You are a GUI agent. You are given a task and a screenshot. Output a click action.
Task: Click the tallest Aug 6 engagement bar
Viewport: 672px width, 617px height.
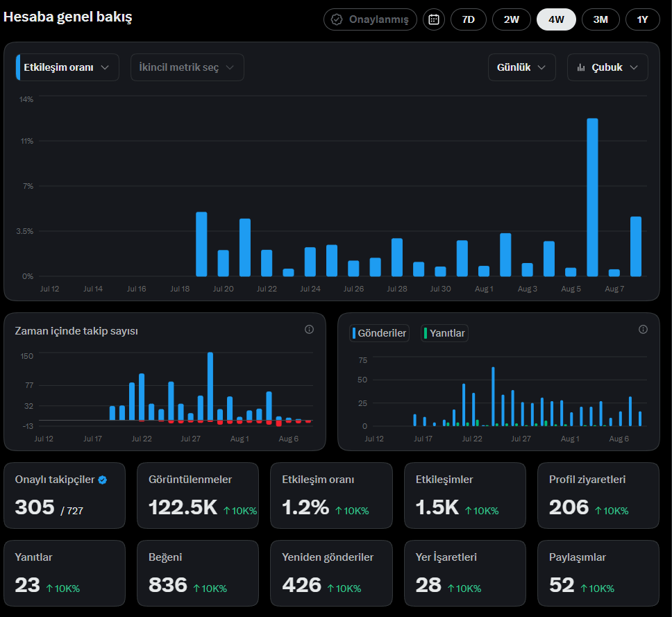pyautogui.click(x=592, y=198)
